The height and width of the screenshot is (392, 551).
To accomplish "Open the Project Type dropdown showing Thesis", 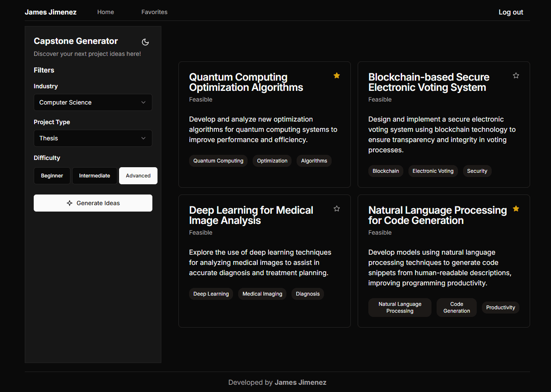I will (x=93, y=138).
